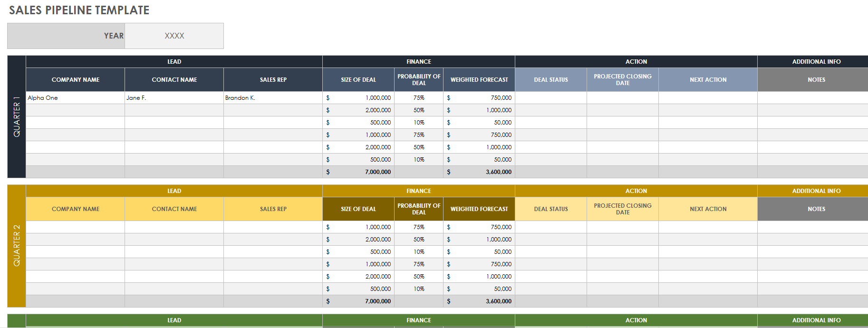Click the empty Deal Status cell for Alpha One
Viewport: 868px width, 328px height.
click(550, 98)
